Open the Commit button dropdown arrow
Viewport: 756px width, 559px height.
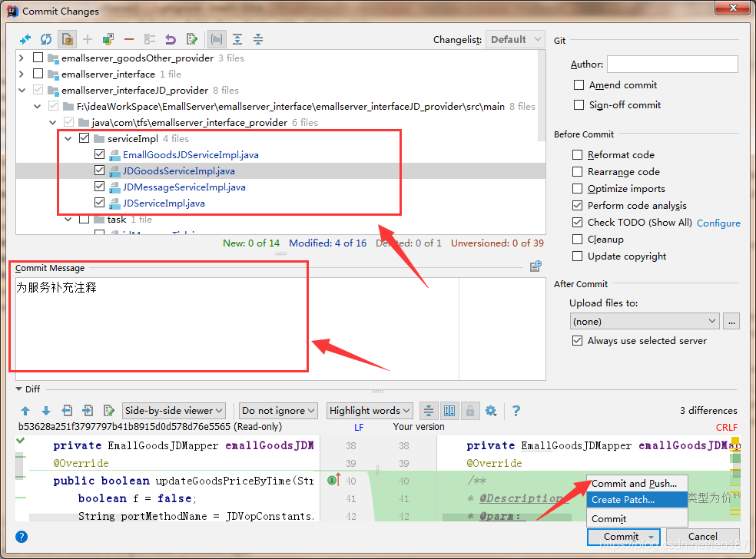[x=652, y=537]
